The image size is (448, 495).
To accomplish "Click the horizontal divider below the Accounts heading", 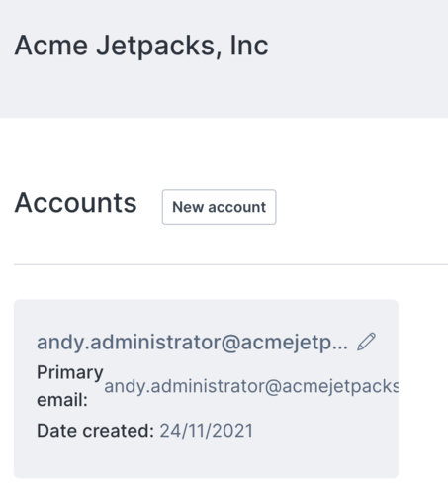I will point(230,264).
